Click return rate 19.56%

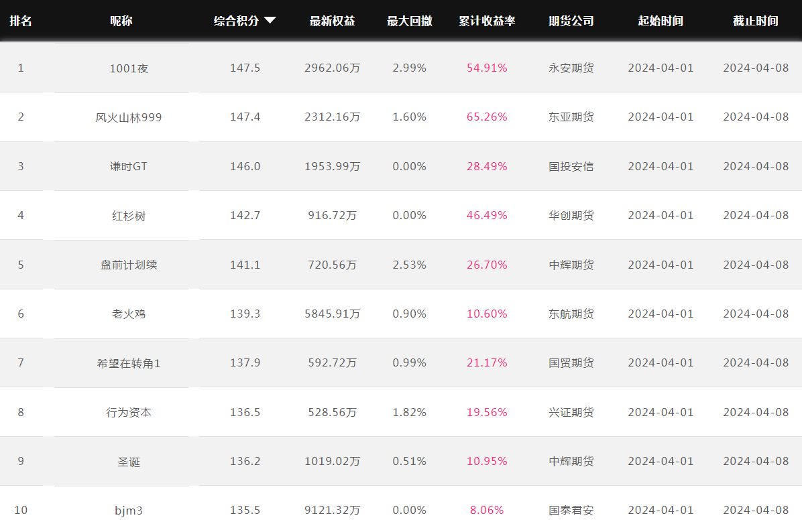[487, 413]
